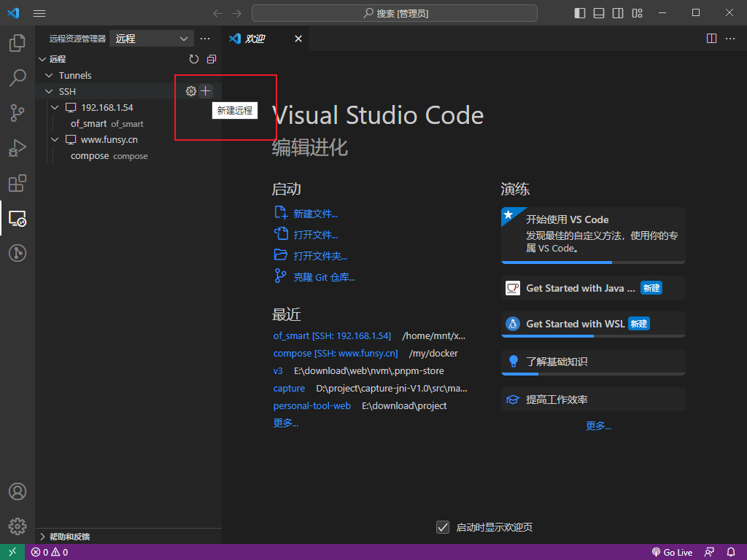Image resolution: width=747 pixels, height=560 pixels.
Task: Click the VS Code logo in title bar
Action: tap(13, 13)
